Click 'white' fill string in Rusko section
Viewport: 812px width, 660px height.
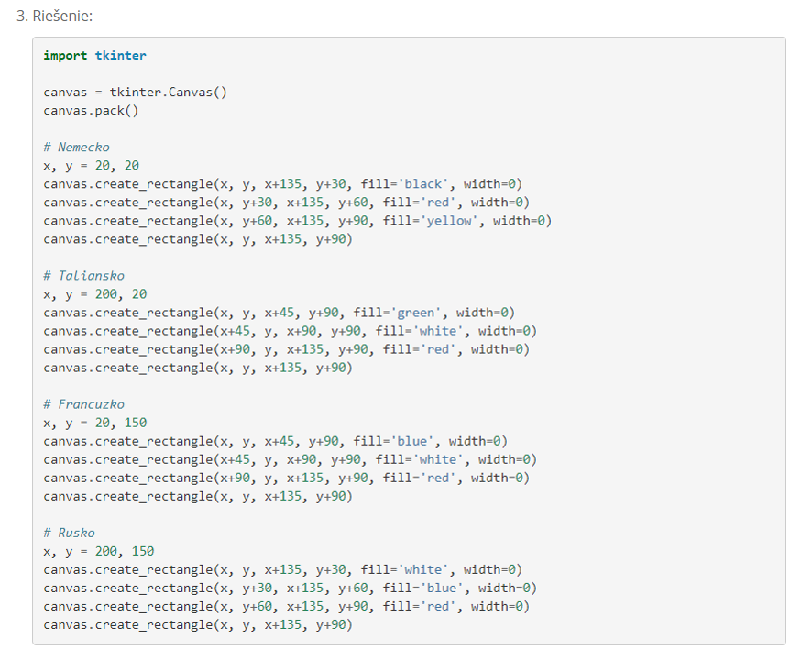(x=423, y=569)
